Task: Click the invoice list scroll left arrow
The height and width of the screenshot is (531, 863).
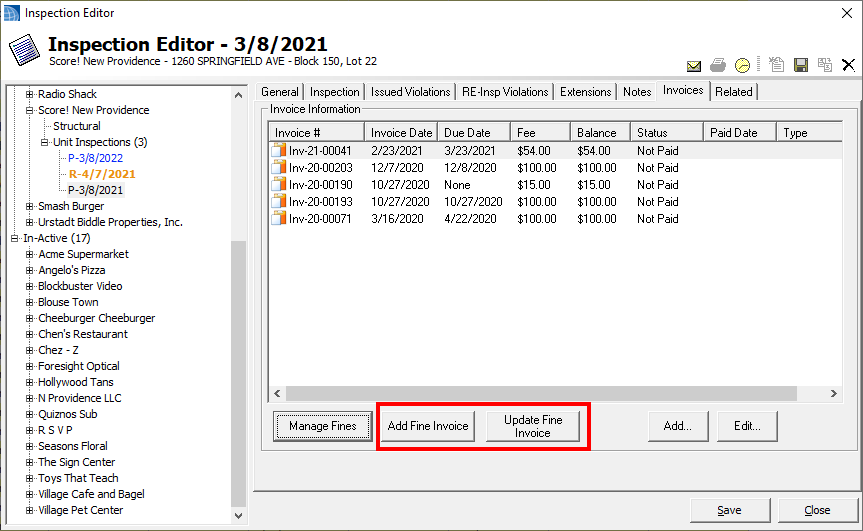Action: [277, 393]
